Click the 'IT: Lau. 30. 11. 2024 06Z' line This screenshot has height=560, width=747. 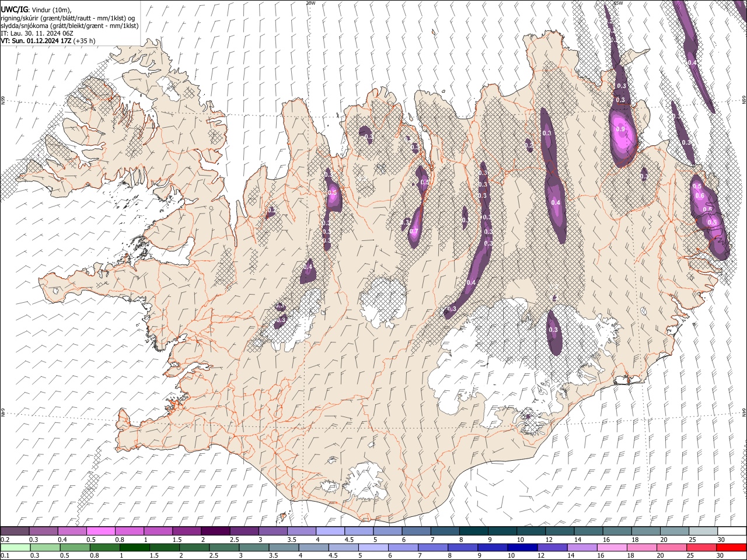(37, 33)
